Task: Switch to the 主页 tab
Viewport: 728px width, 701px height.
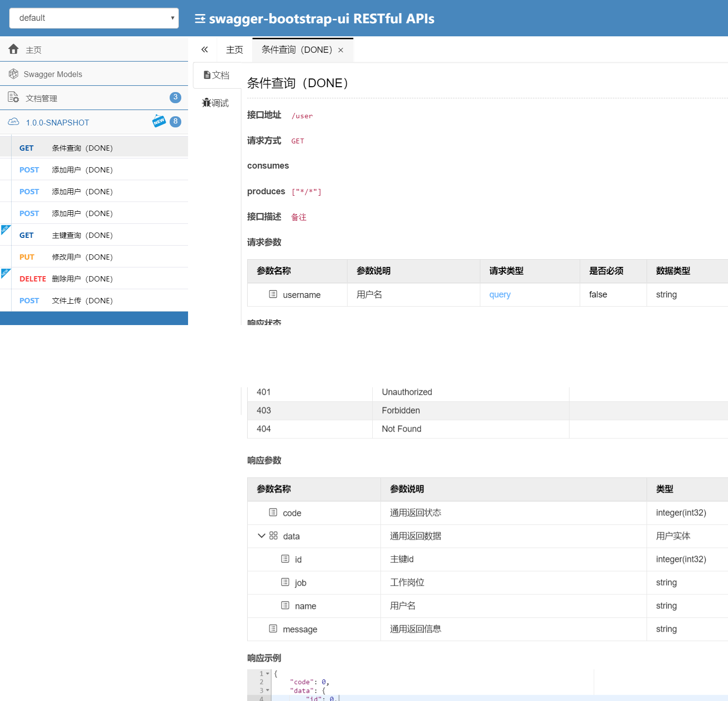Action: (235, 50)
